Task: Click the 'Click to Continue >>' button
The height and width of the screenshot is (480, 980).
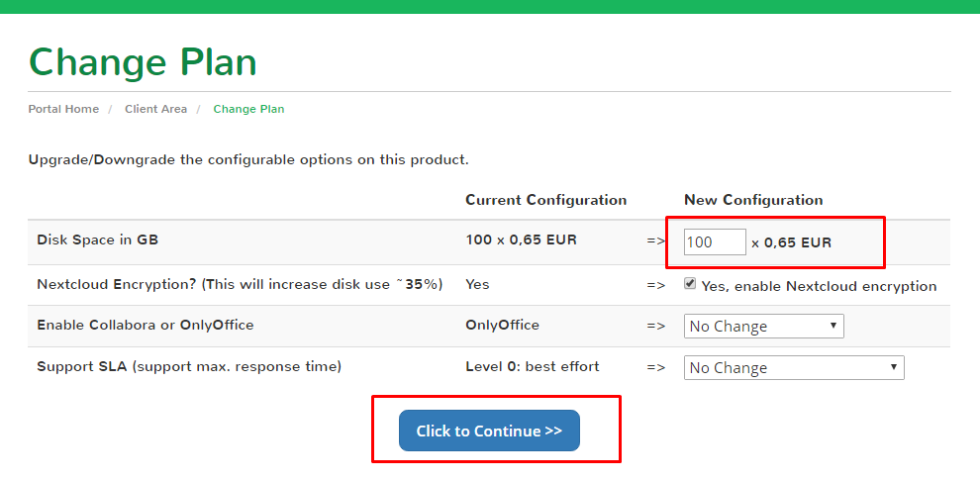Action: [x=489, y=431]
